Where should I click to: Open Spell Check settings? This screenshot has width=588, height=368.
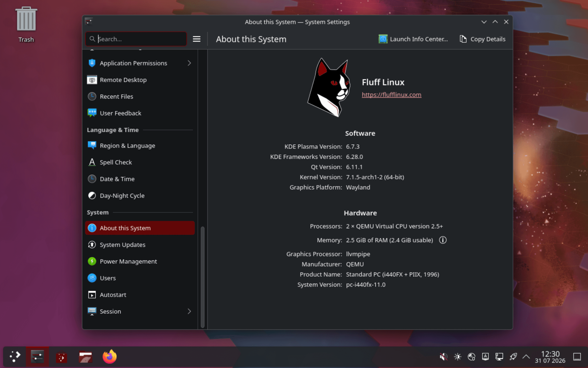point(140,162)
